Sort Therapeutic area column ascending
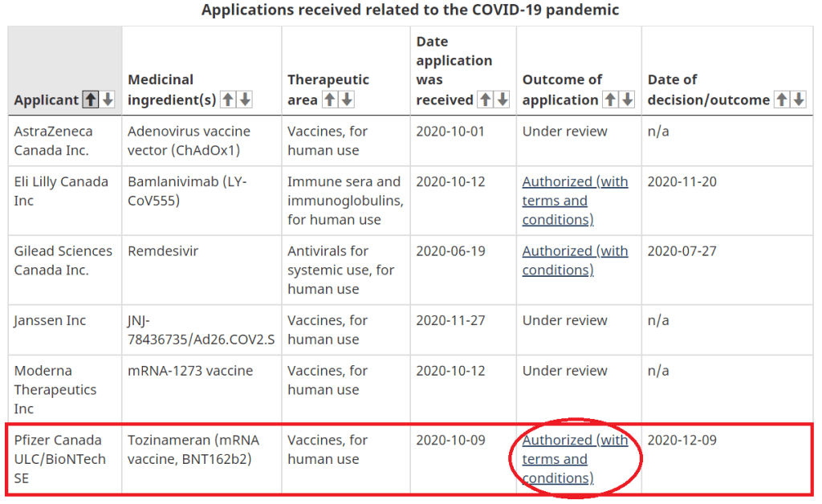The image size is (822, 504). click(330, 100)
